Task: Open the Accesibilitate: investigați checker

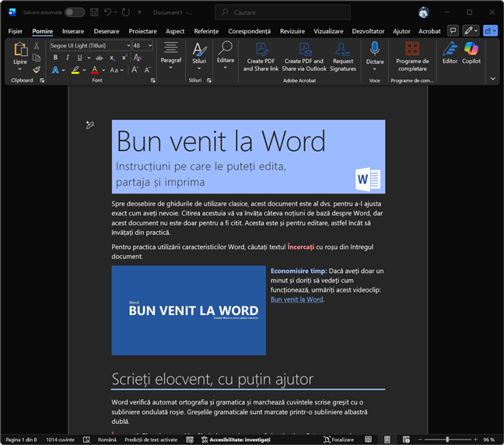Action: (236, 440)
